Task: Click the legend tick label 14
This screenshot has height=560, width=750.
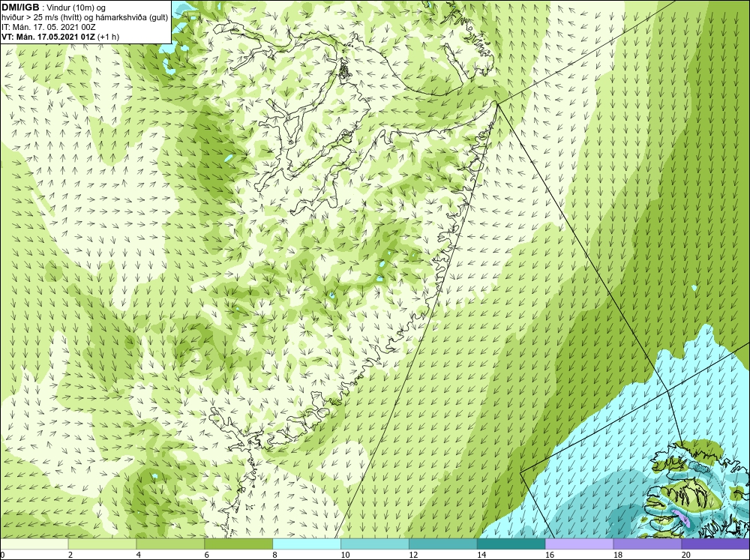Action: tap(481, 555)
